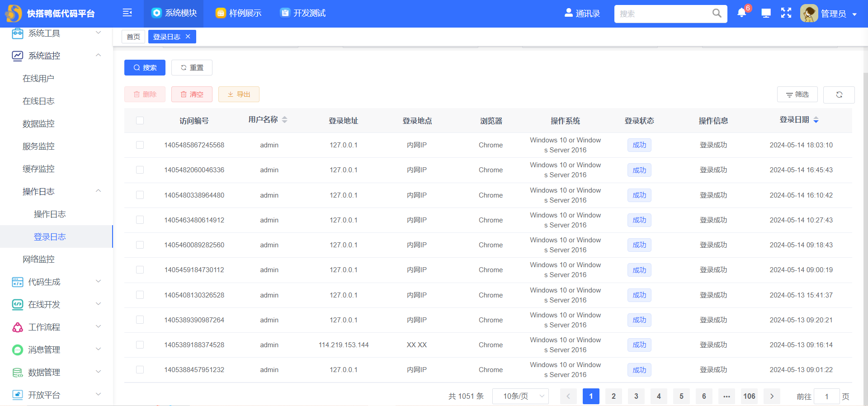Click the blue 搜索 button
This screenshot has height=406, width=868.
coord(145,67)
